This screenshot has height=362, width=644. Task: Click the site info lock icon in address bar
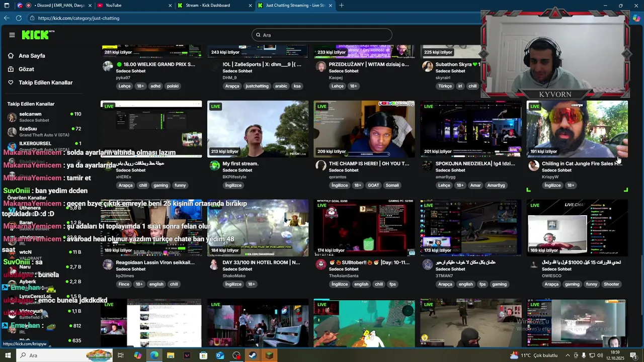(x=32, y=18)
